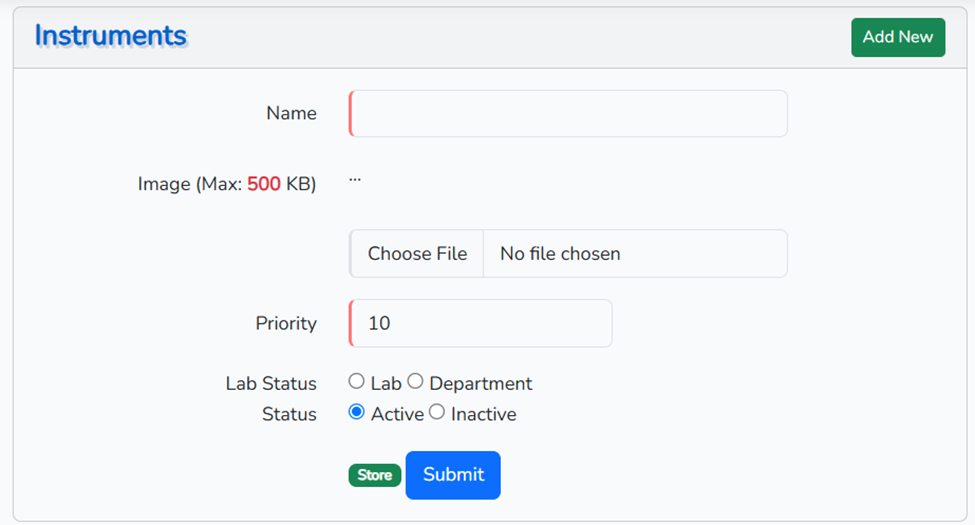The image size is (975, 525).
Task: Click the Instruments page heading
Action: coord(111,36)
